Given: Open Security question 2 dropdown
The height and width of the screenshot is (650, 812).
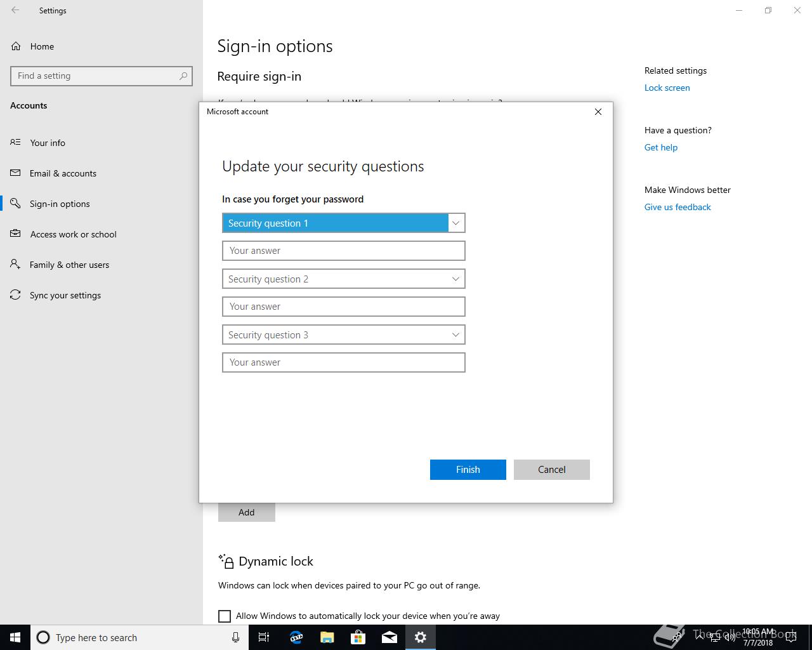Looking at the screenshot, I should 343,279.
